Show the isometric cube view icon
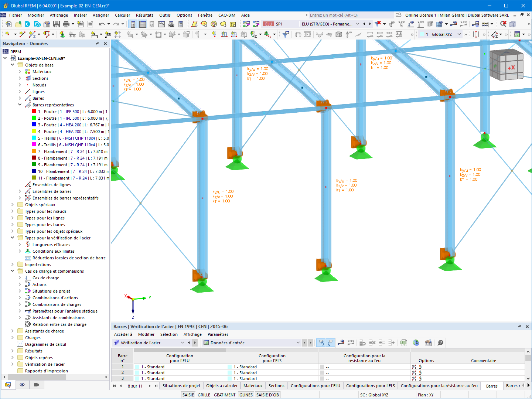 513,24
